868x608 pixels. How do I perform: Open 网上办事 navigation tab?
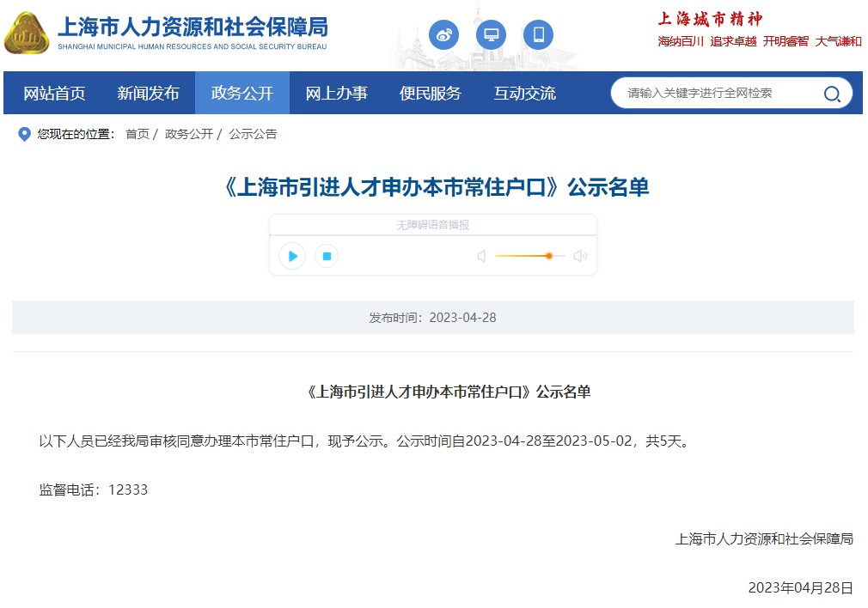coord(337,93)
